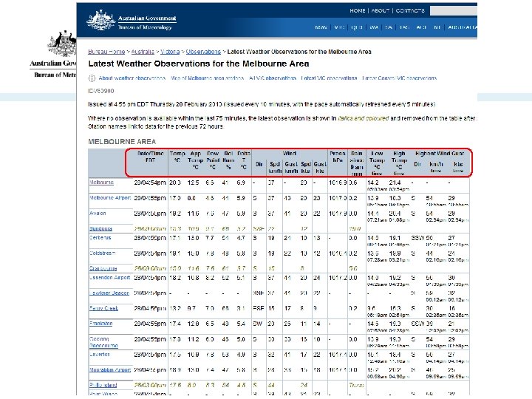Open the Victoria breadcrumb link
Screen dimensions: 532x399
tap(170, 52)
